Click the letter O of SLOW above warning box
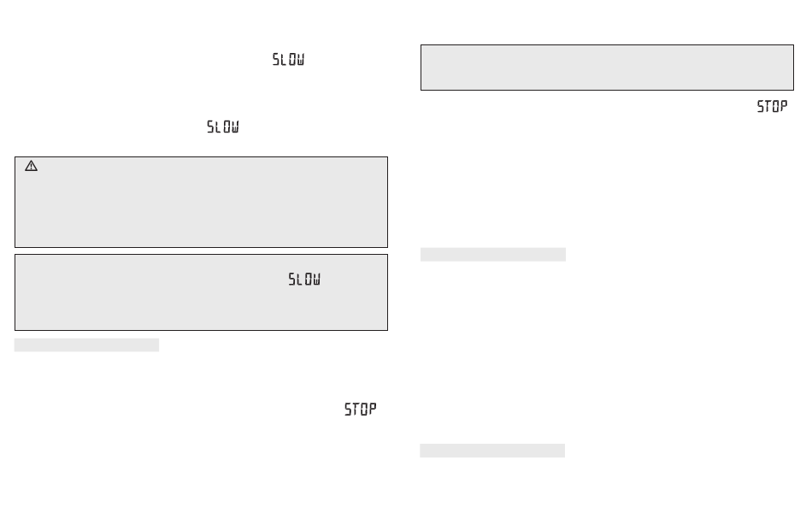 pos(227,127)
